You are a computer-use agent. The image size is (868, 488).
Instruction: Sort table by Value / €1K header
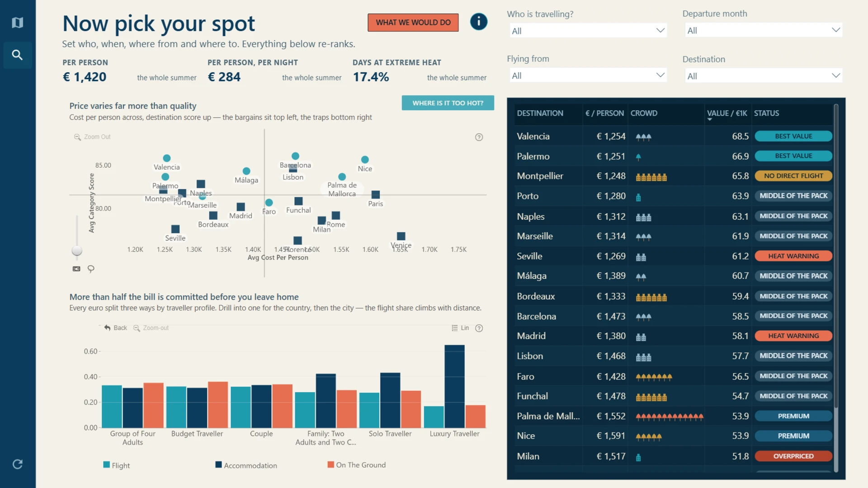coord(727,113)
